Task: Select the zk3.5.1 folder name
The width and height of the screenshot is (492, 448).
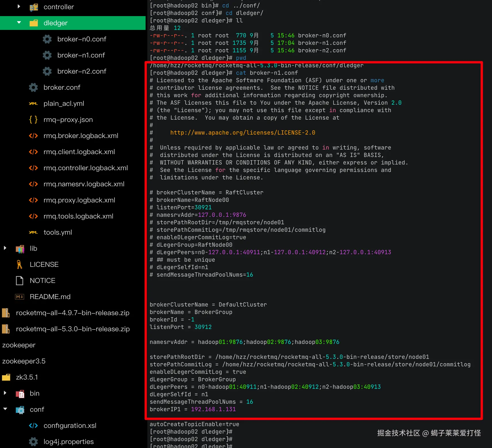Action: coord(27,377)
